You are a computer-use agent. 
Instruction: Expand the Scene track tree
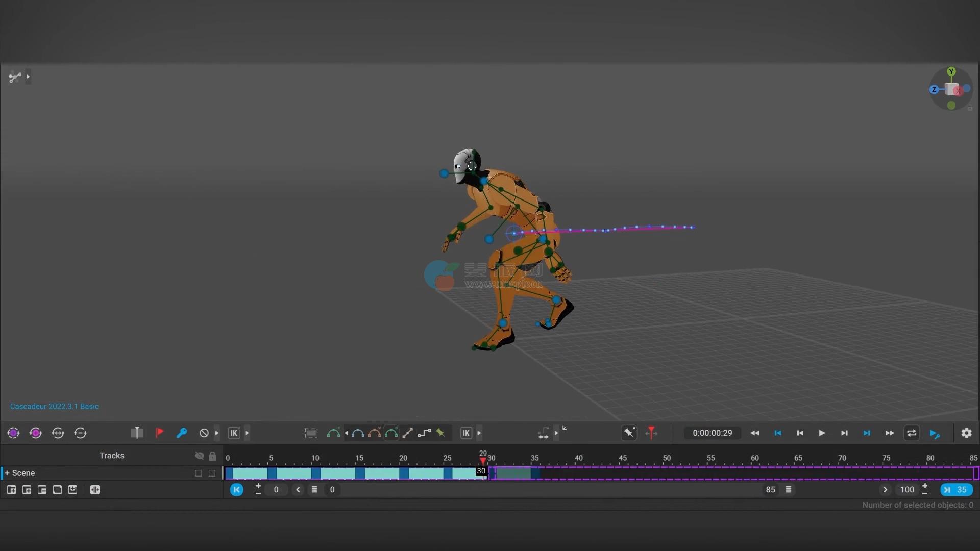point(7,473)
